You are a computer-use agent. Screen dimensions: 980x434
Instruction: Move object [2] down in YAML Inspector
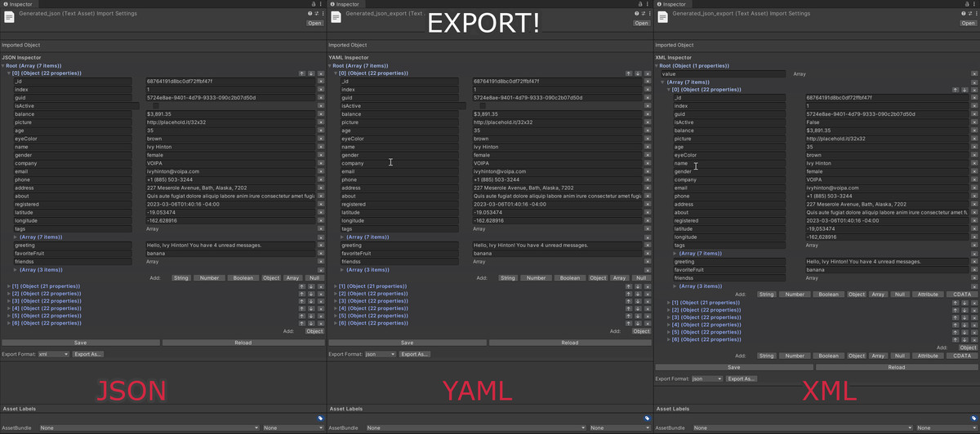click(x=638, y=294)
